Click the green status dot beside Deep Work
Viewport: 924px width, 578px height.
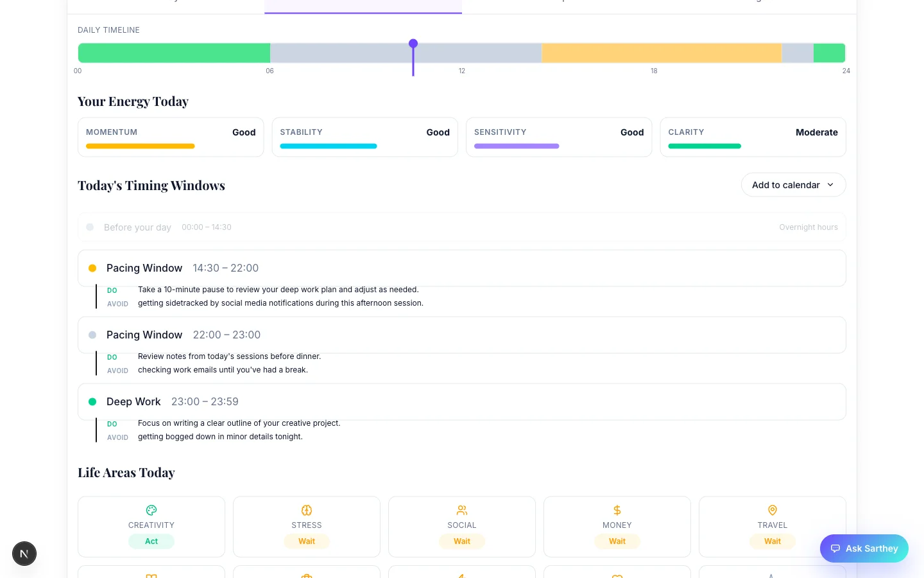(92, 401)
